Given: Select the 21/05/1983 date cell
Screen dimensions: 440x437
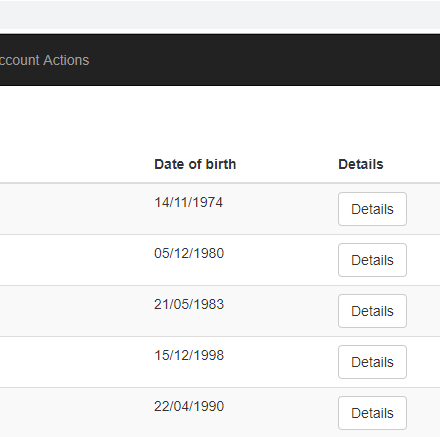Looking at the screenshot, I should click(189, 304).
